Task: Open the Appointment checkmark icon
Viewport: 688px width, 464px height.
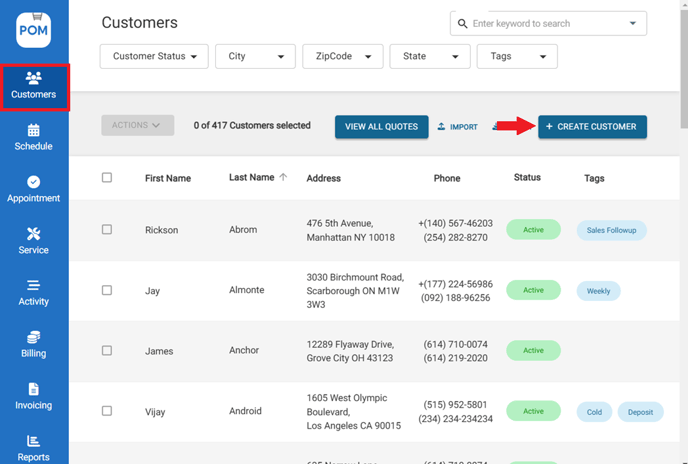Action: click(x=34, y=182)
